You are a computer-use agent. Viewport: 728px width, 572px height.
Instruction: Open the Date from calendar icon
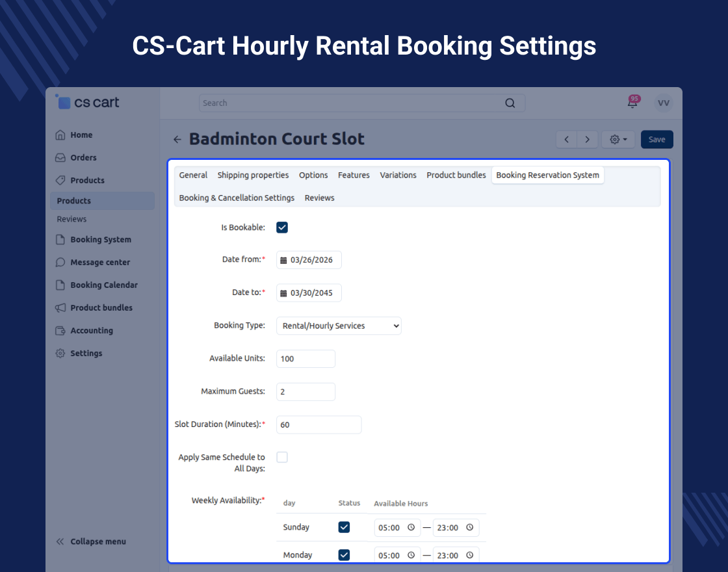[x=283, y=260]
